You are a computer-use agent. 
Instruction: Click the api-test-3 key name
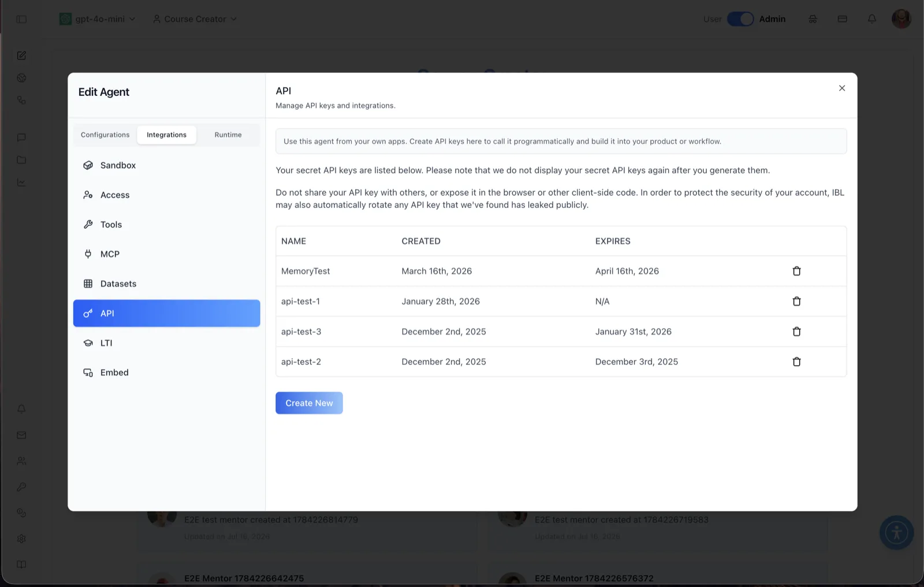[301, 332]
